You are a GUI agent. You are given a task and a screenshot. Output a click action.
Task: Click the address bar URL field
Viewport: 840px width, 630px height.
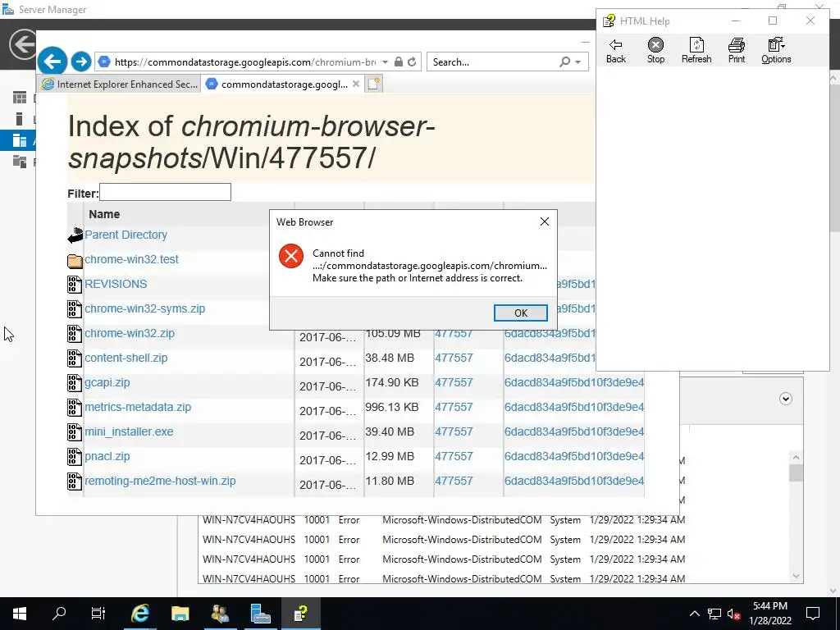244,62
